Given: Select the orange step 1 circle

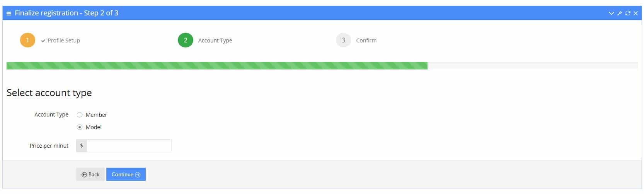Looking at the screenshot, I should coord(27,40).
